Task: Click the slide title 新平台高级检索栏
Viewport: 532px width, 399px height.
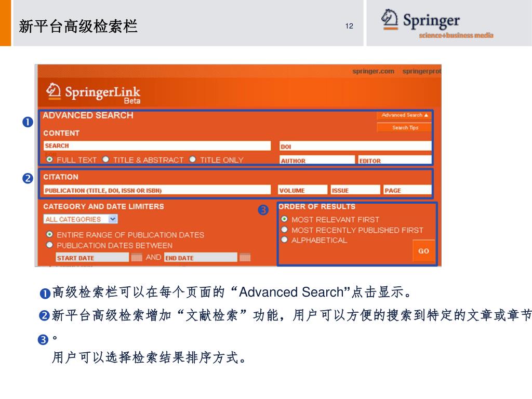Action: pos(78,26)
